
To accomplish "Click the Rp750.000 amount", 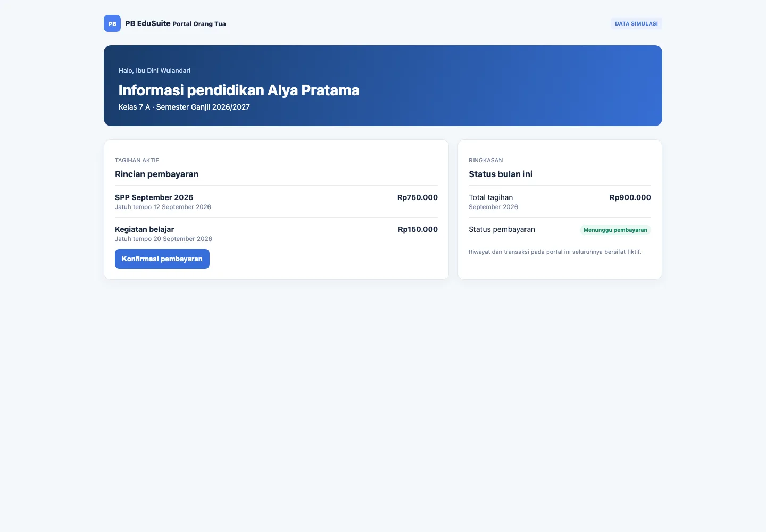I will 418,197.
